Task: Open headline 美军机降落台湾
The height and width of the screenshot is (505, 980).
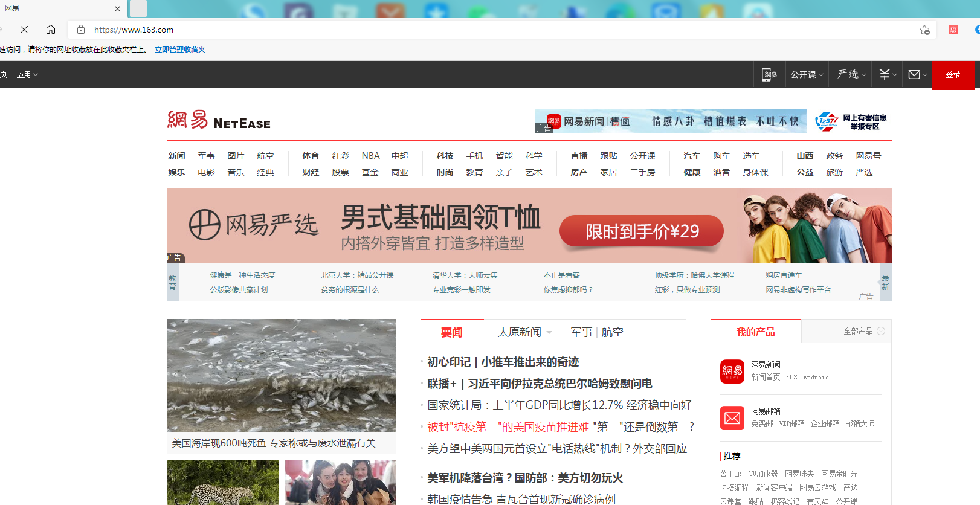Action: 525,478
